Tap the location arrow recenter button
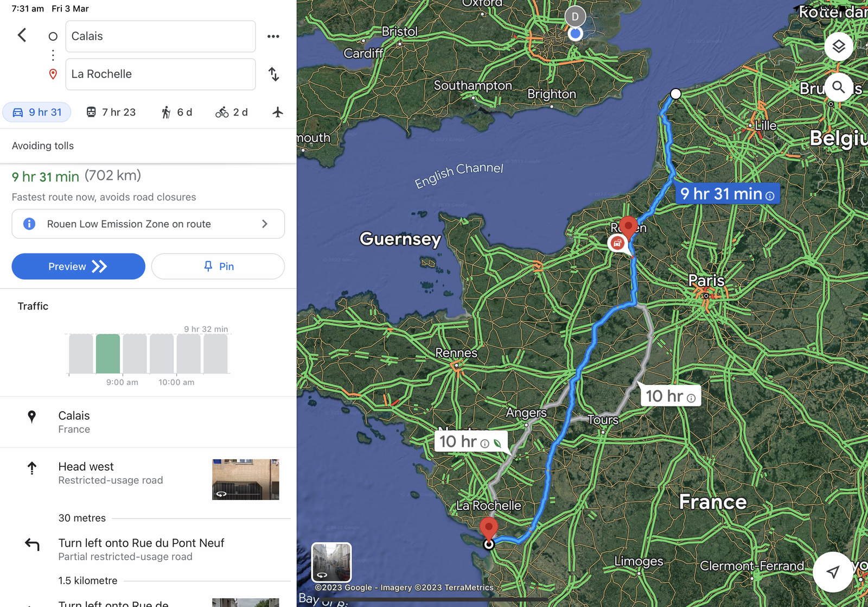The height and width of the screenshot is (607, 868). point(833,572)
